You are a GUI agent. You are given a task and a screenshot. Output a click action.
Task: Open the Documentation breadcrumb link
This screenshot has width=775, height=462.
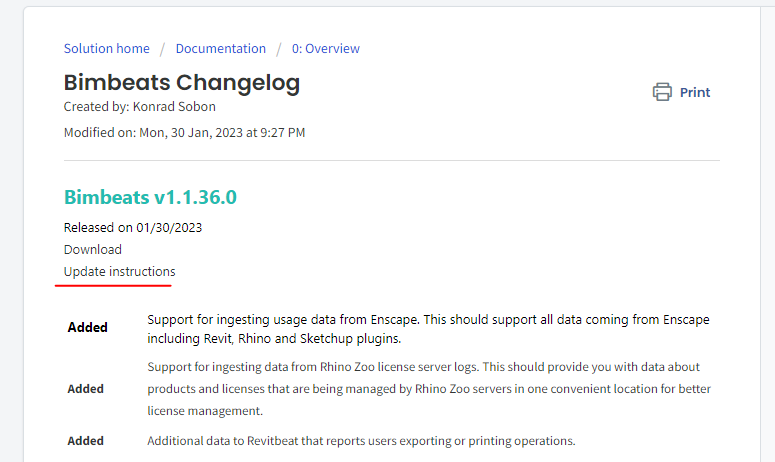[x=220, y=48]
